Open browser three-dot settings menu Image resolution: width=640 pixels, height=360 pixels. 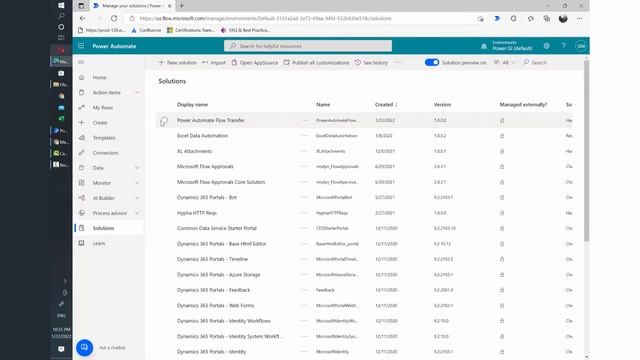point(580,18)
